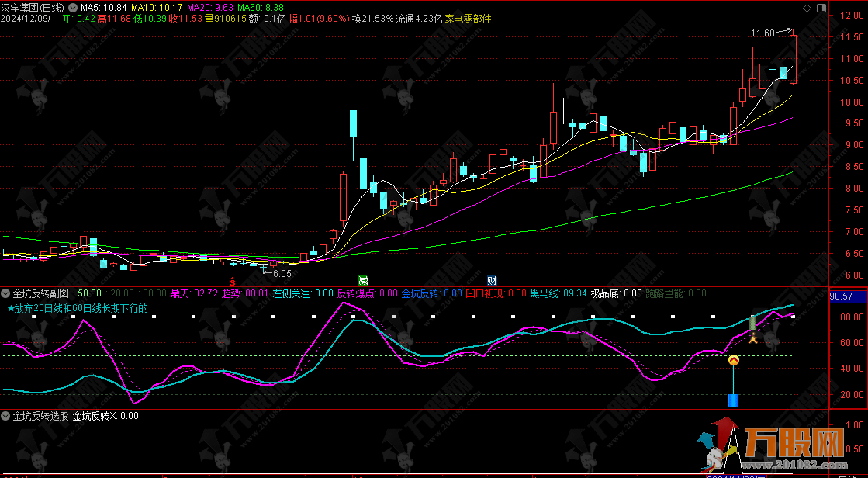Click the change value 幅1.01(9.60%)
This screenshot has width=868, height=478.
click(x=319, y=19)
